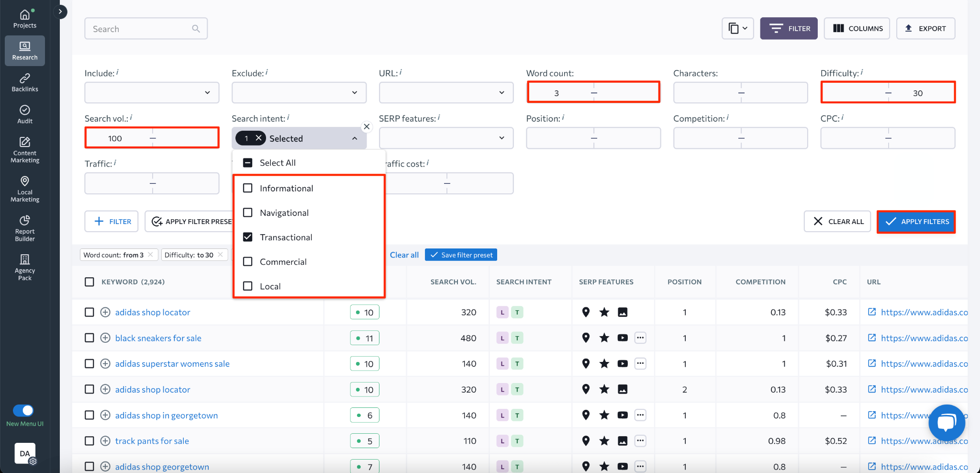Uncheck the Transactional search intent checkbox

(x=247, y=237)
